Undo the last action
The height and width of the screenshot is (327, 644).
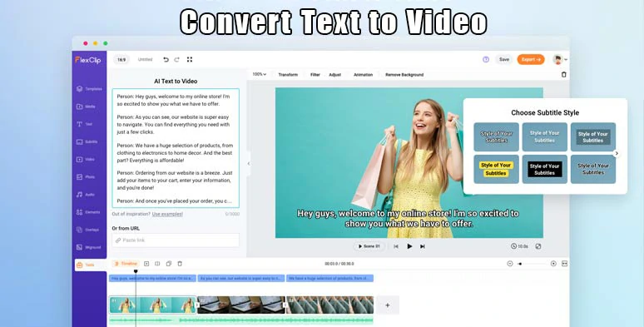pyautogui.click(x=166, y=60)
